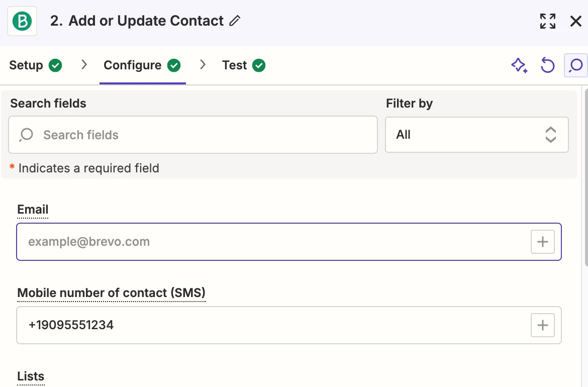The height and width of the screenshot is (387, 588).
Task: Click the plus button in Email field
Action: tap(542, 242)
